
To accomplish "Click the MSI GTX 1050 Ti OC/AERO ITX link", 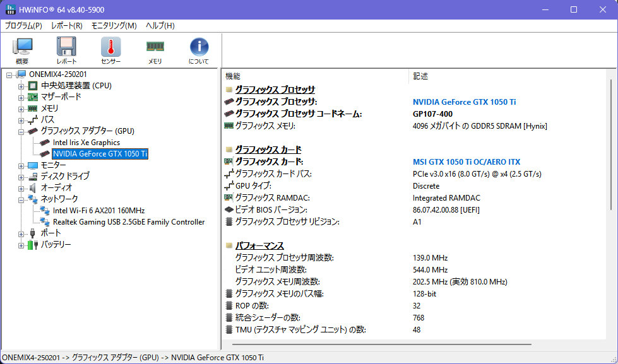I will (x=466, y=162).
